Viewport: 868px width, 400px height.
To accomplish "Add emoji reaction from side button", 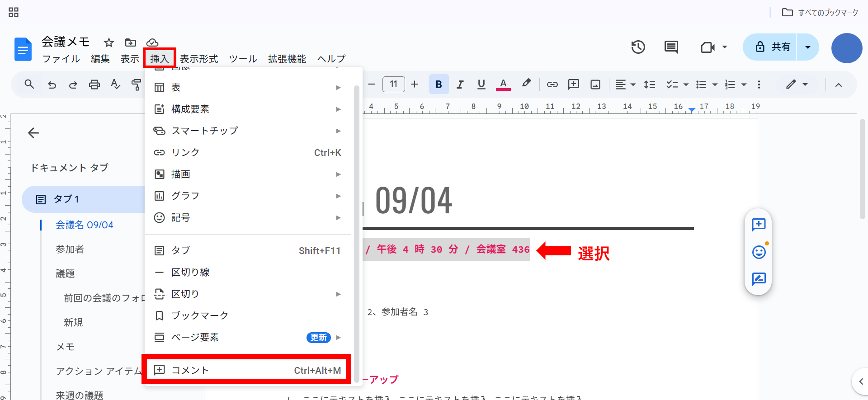I will point(759,252).
